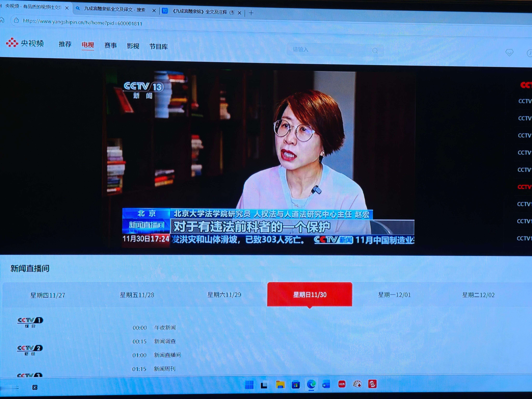Click the 央视频 logo icon
The width and height of the screenshot is (532, 399).
pyautogui.click(x=12, y=43)
